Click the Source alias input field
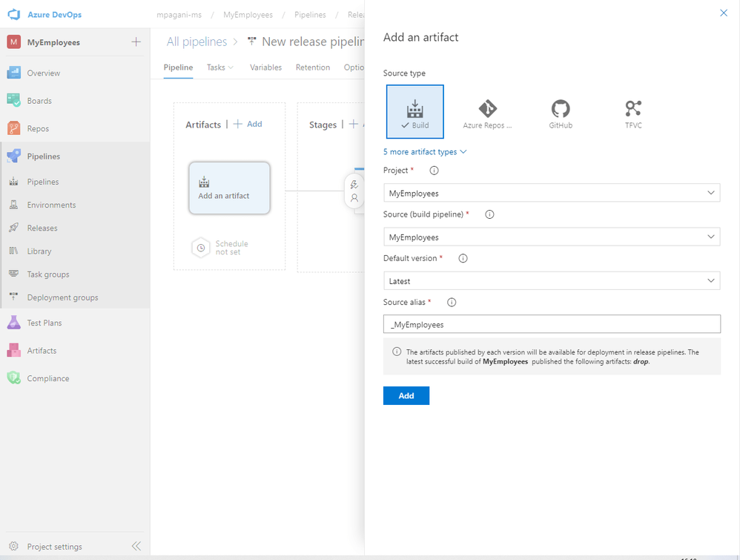This screenshot has height=560, width=740. (552, 324)
